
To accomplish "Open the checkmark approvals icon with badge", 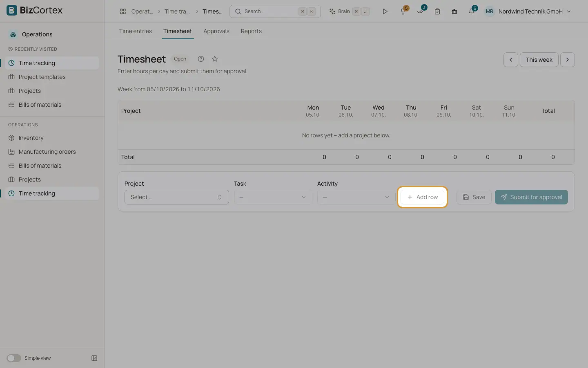I will click(x=421, y=11).
